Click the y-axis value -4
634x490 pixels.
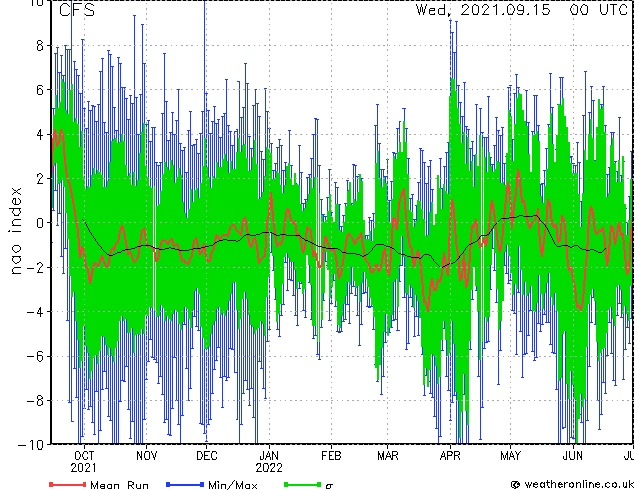(x=35, y=312)
